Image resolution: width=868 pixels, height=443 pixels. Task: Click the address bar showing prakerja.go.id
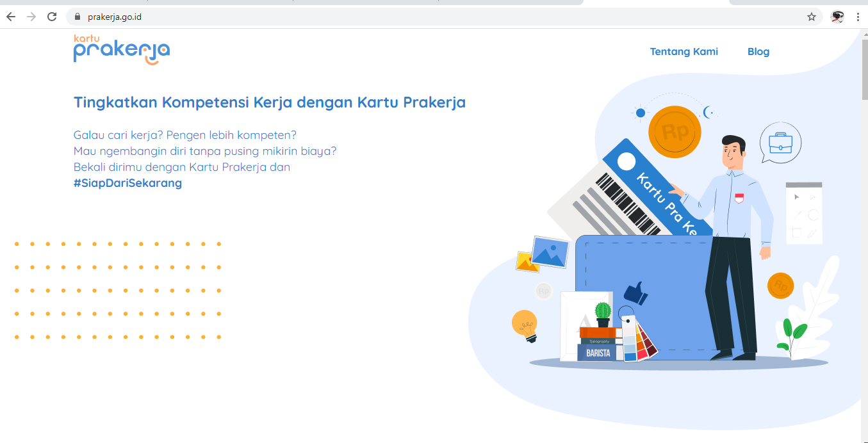click(444, 17)
